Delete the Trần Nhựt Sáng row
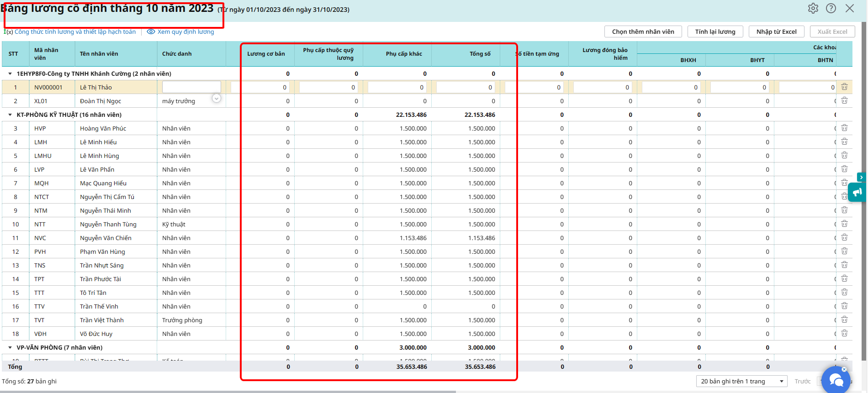 tap(844, 265)
